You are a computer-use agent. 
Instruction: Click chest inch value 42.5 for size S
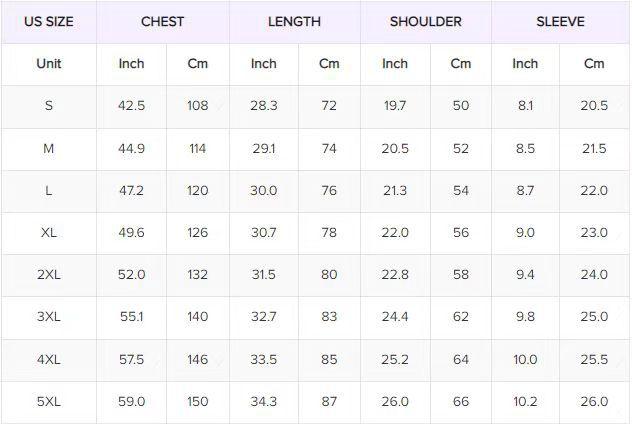(132, 106)
